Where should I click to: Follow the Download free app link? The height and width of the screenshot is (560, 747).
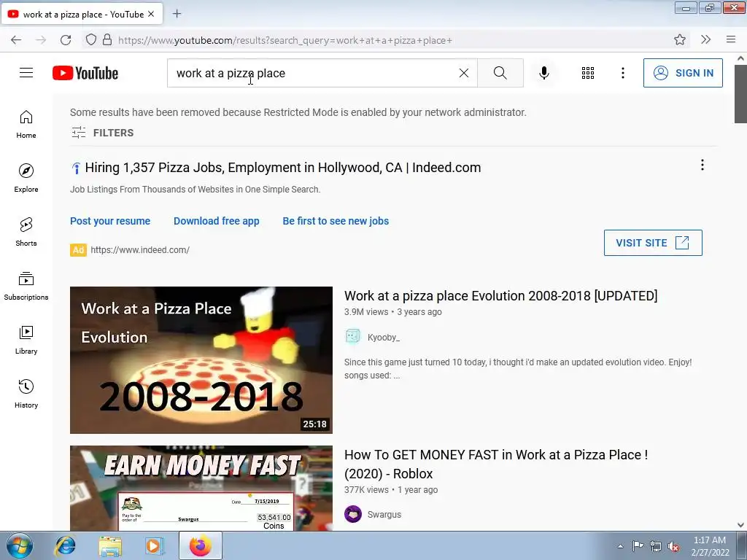216,221
